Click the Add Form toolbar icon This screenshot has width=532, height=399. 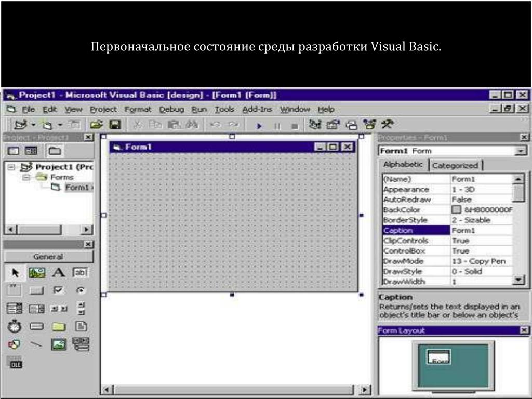[x=46, y=125]
